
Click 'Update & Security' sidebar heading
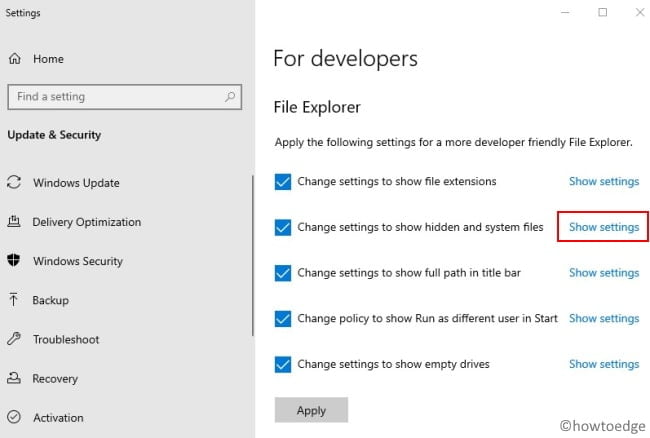click(x=54, y=135)
